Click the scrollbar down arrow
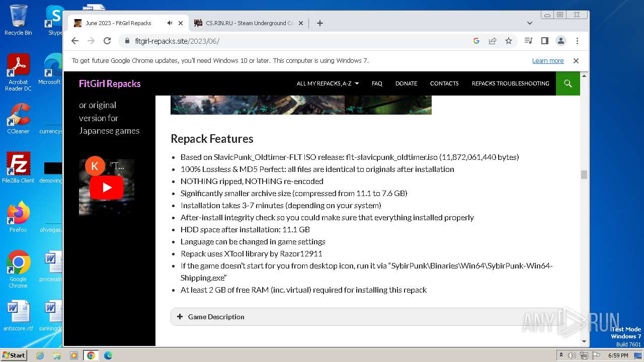The height and width of the screenshot is (362, 644). click(584, 341)
